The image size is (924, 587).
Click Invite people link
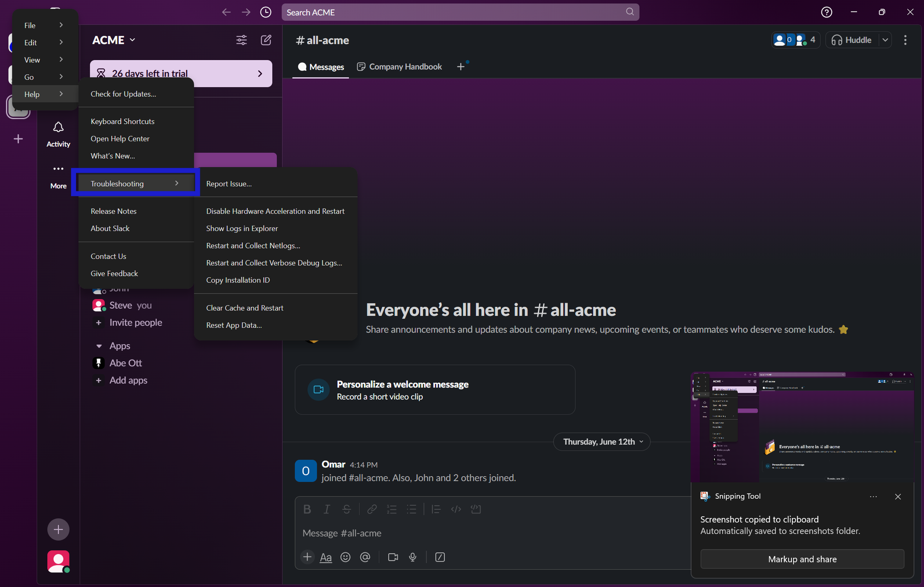(135, 323)
